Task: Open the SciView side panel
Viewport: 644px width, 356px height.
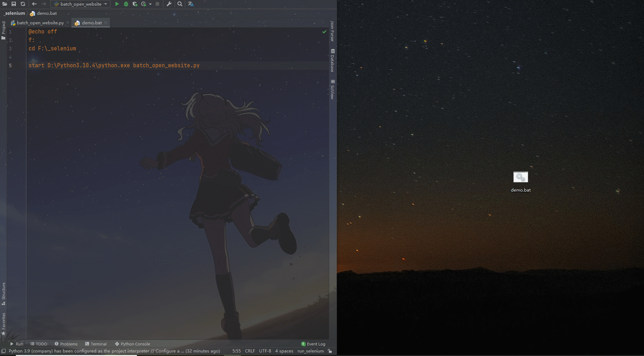Action: coord(332,89)
